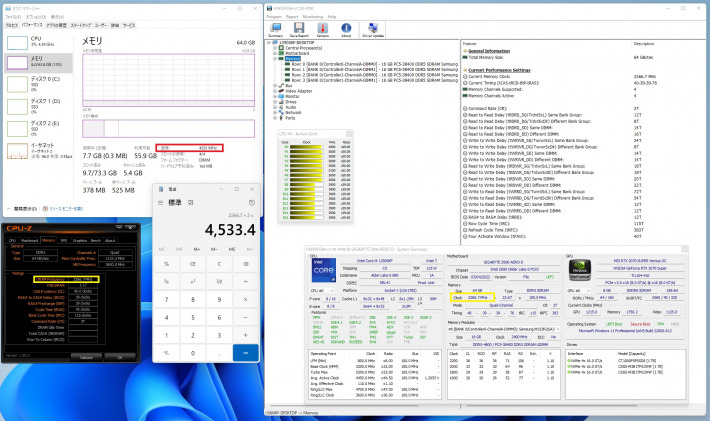Switch to the Mainboard tab in CPU-Z
This screenshot has height=421, width=710.
tap(29, 241)
